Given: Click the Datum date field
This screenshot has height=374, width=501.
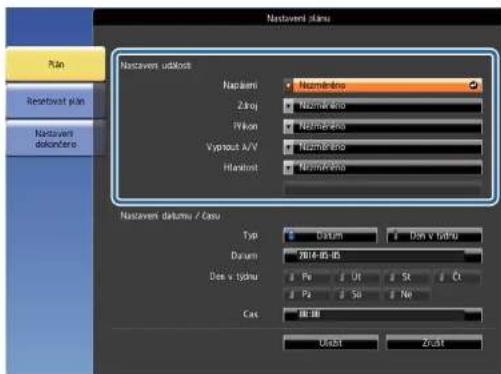Looking at the screenshot, I should tap(382, 256).
